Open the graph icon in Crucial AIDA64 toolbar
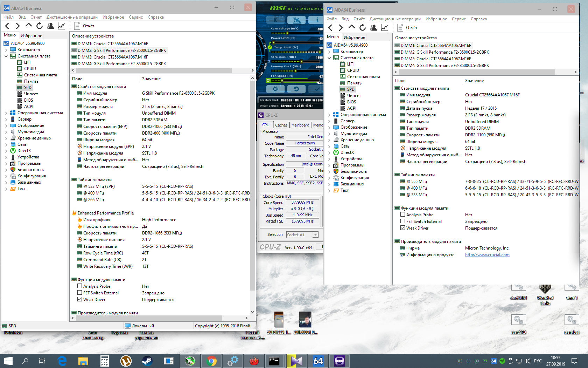588x368 pixels. [384, 28]
